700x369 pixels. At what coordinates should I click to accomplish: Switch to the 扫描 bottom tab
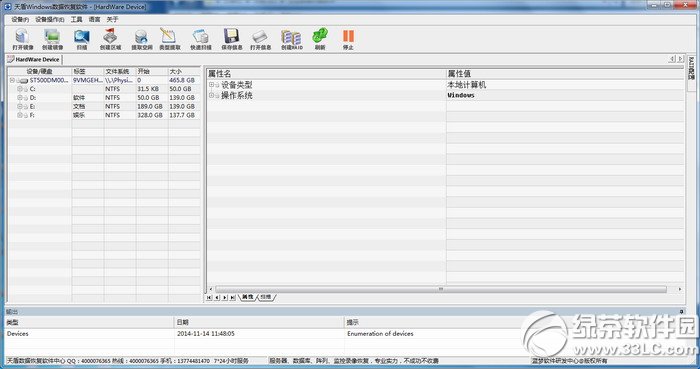[266, 297]
